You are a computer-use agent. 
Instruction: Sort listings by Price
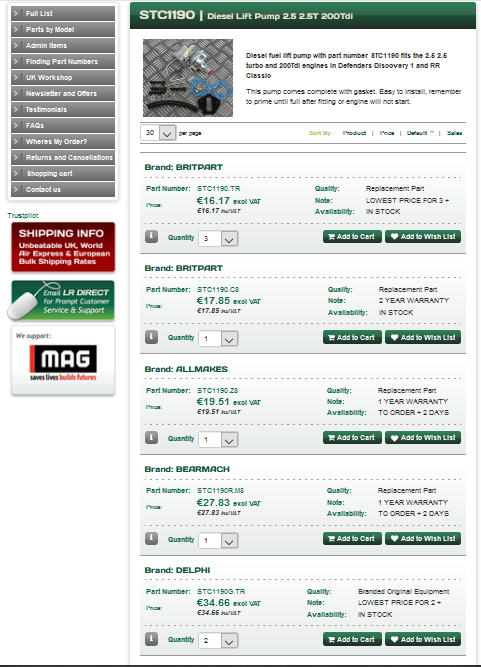(x=387, y=133)
